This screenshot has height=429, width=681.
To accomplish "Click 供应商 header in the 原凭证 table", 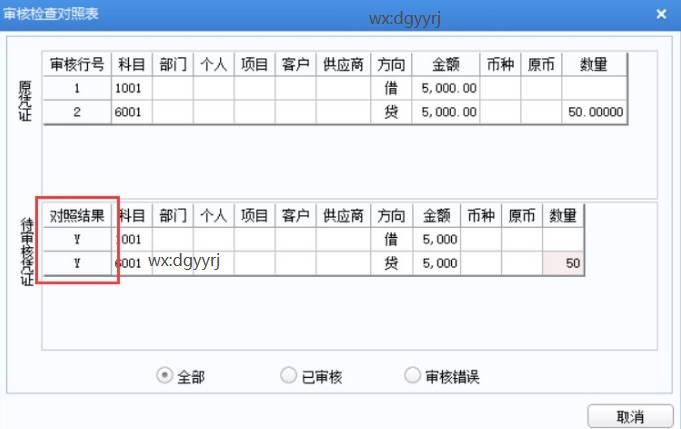I will (x=344, y=64).
